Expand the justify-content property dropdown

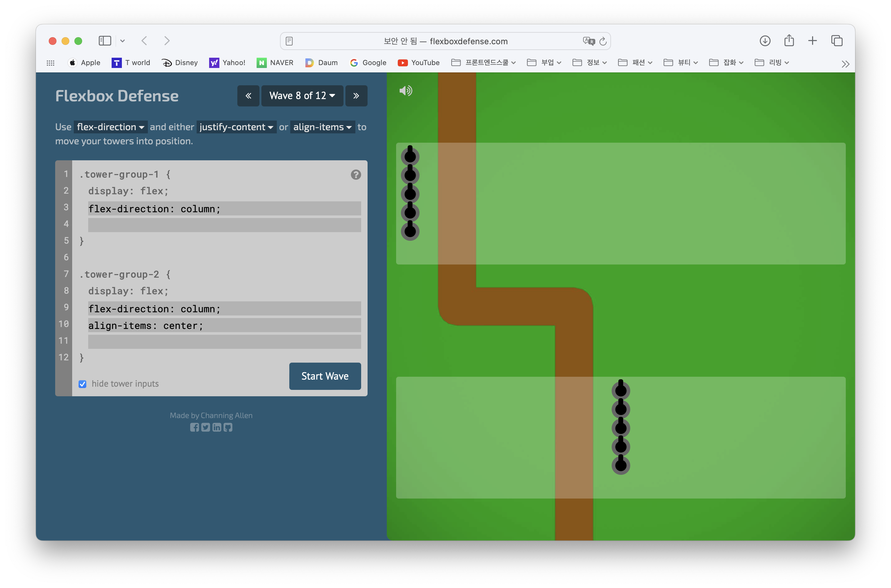pyautogui.click(x=236, y=127)
